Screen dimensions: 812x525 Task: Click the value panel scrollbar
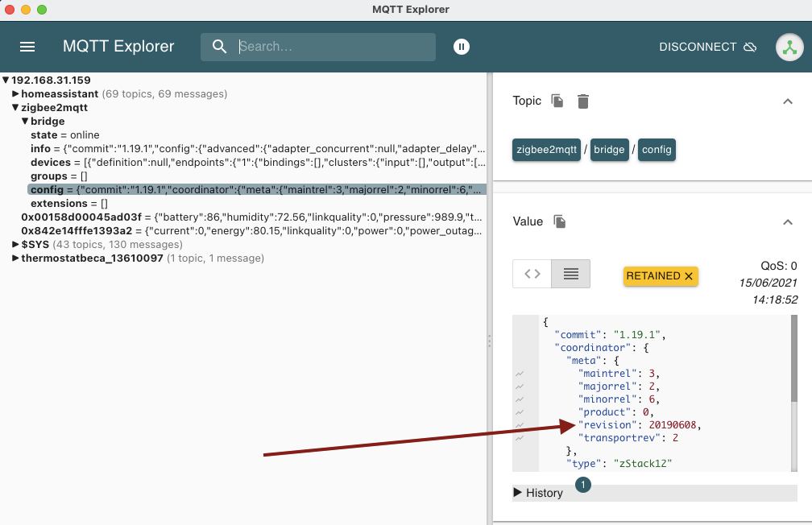tap(794, 358)
